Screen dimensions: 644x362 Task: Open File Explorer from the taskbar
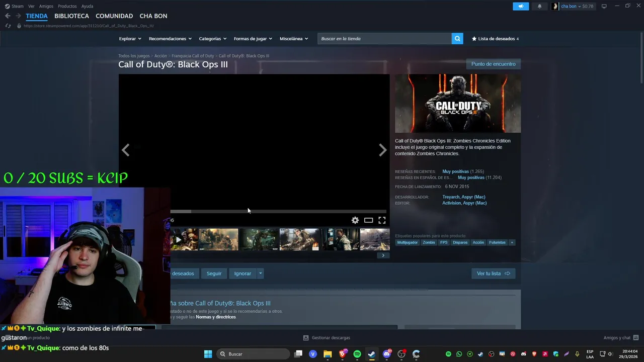(x=328, y=354)
